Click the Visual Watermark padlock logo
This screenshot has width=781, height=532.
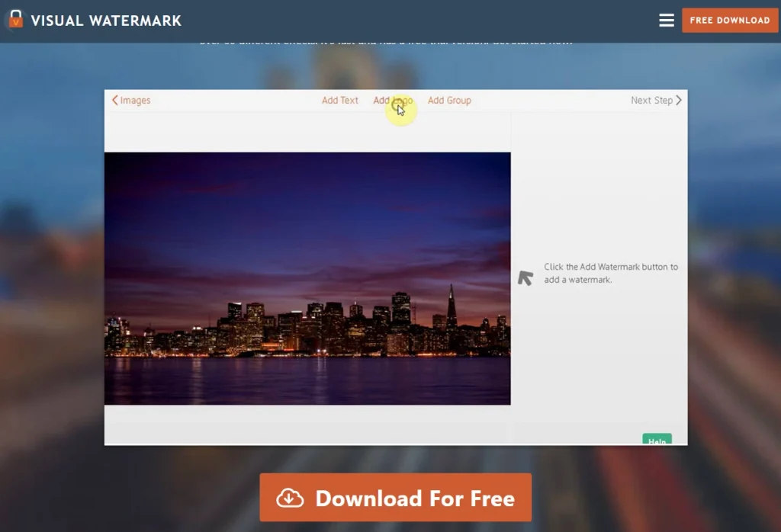click(14, 21)
